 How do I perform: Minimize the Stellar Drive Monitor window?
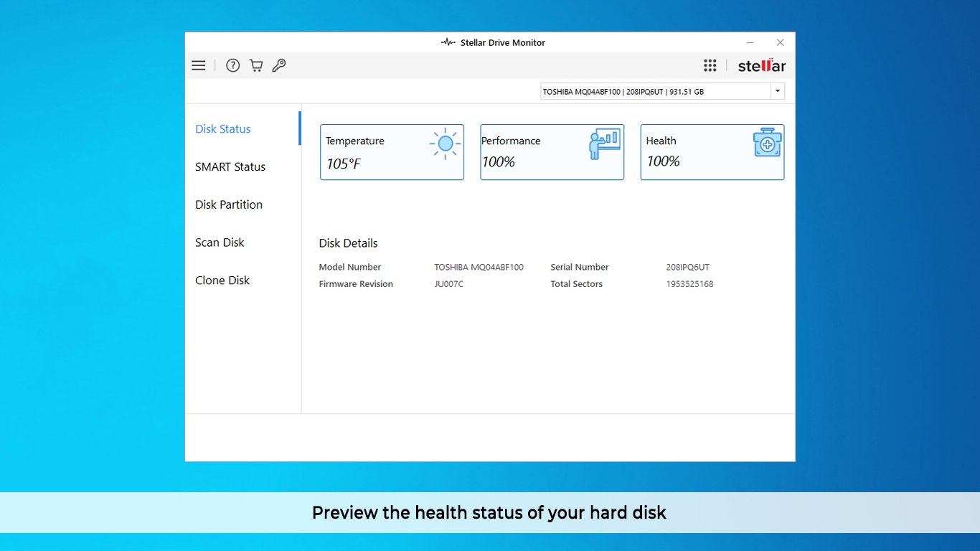click(x=750, y=43)
